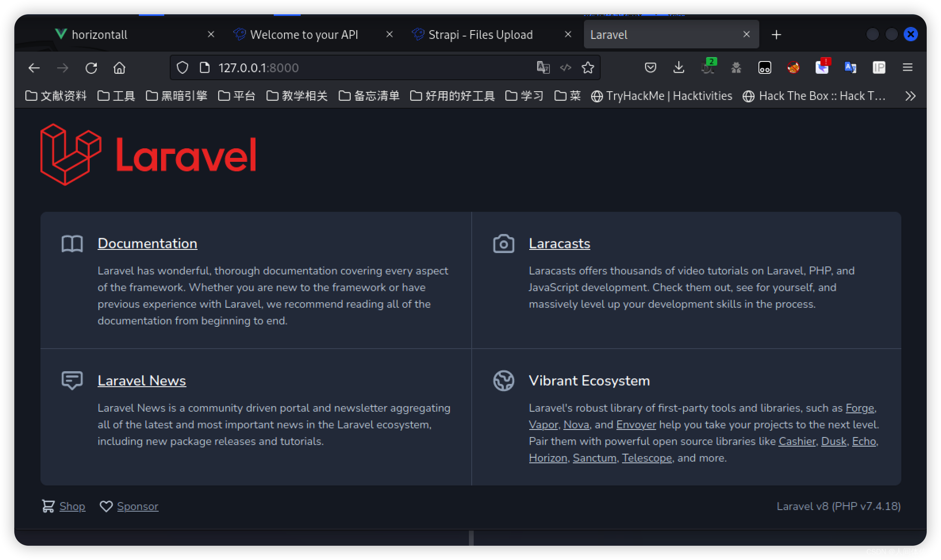Open the blue translate extension icon
This screenshot has width=941, height=560.
[851, 68]
